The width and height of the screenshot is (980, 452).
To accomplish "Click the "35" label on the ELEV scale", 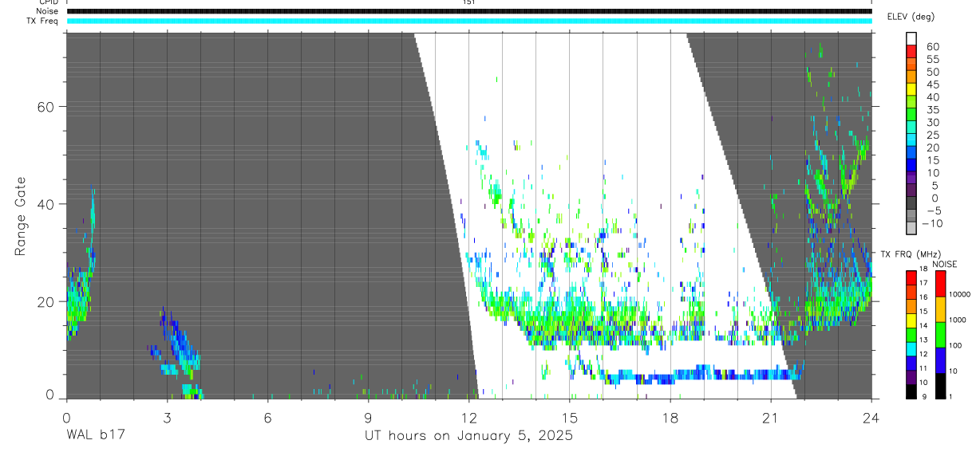I will [x=933, y=109].
